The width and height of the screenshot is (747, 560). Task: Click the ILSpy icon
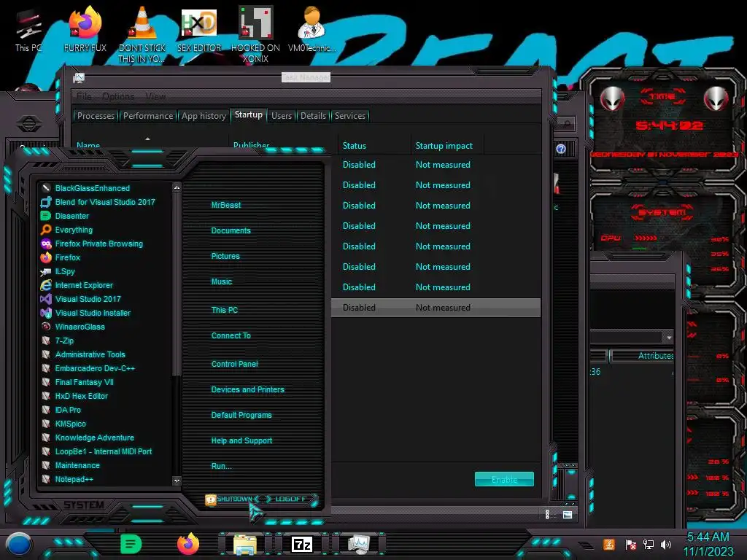click(46, 271)
